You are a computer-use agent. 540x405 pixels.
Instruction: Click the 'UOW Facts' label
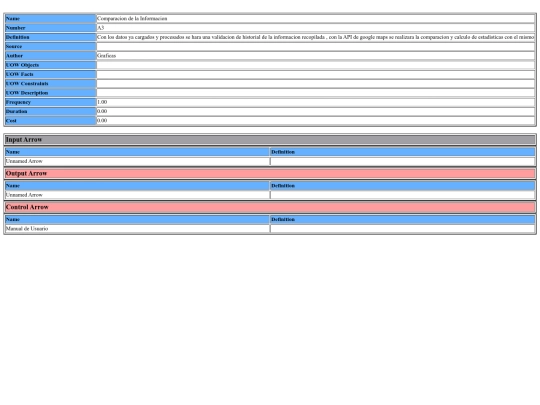click(x=20, y=74)
